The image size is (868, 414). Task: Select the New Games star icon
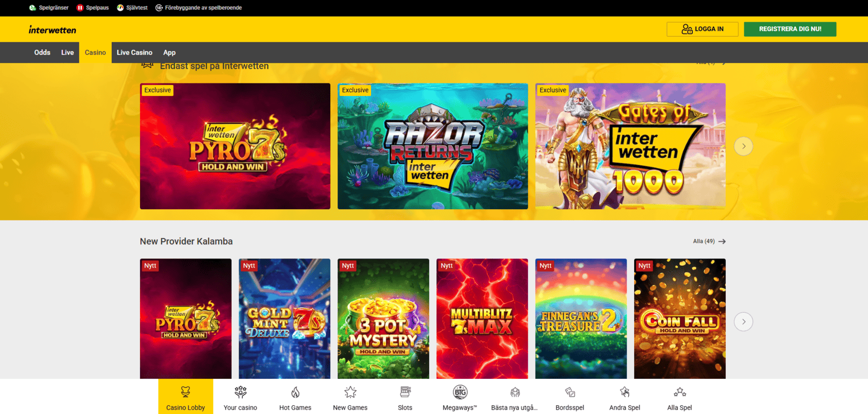tap(350, 392)
